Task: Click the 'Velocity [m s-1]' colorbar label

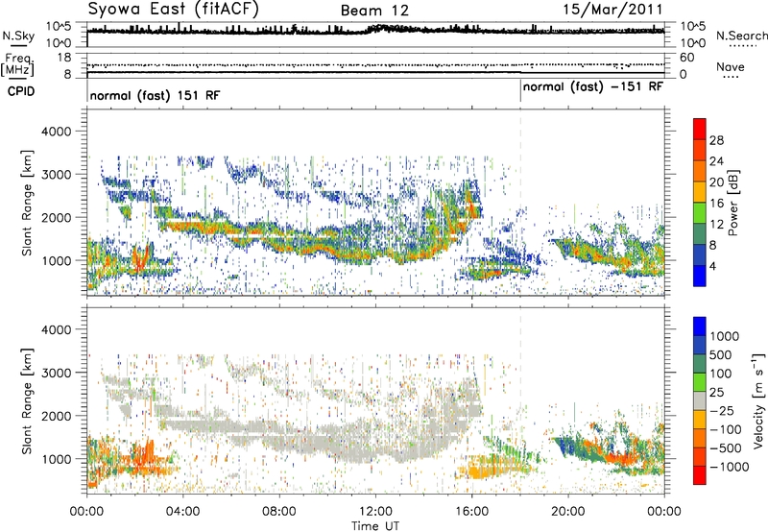Action: point(758,400)
